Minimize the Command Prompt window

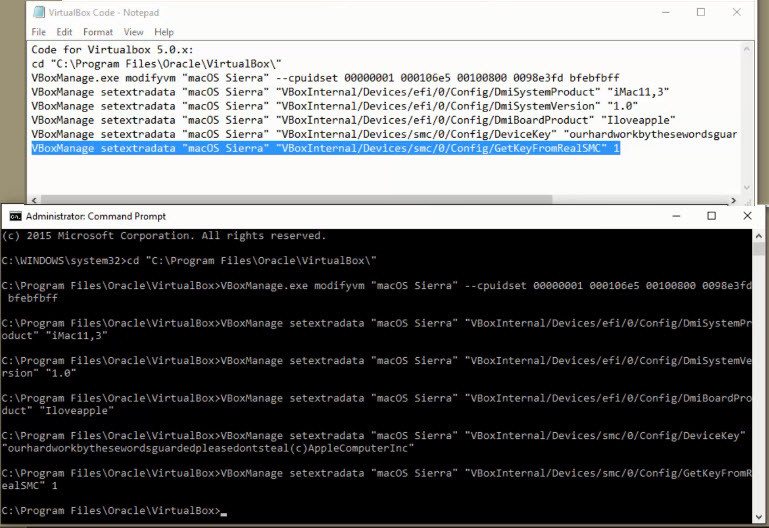[x=676, y=216]
